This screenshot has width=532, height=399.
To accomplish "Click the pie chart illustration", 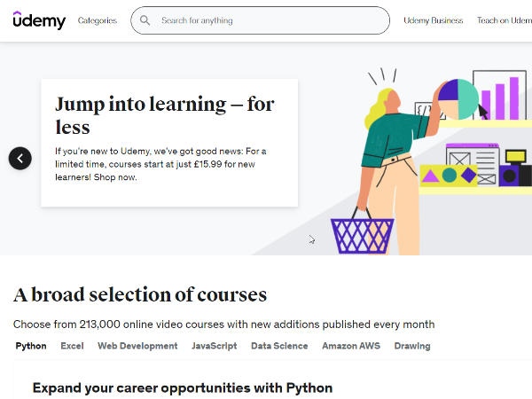I will tap(457, 99).
